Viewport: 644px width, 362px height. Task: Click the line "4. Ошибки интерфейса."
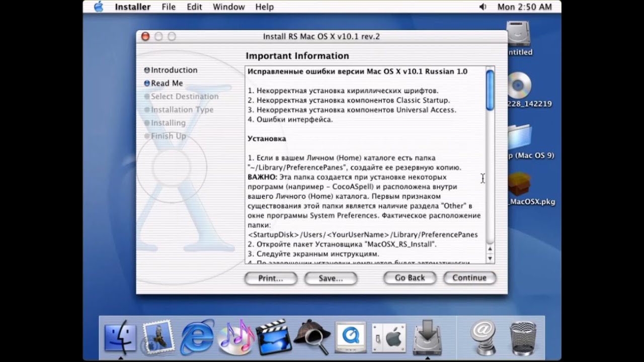click(x=290, y=119)
